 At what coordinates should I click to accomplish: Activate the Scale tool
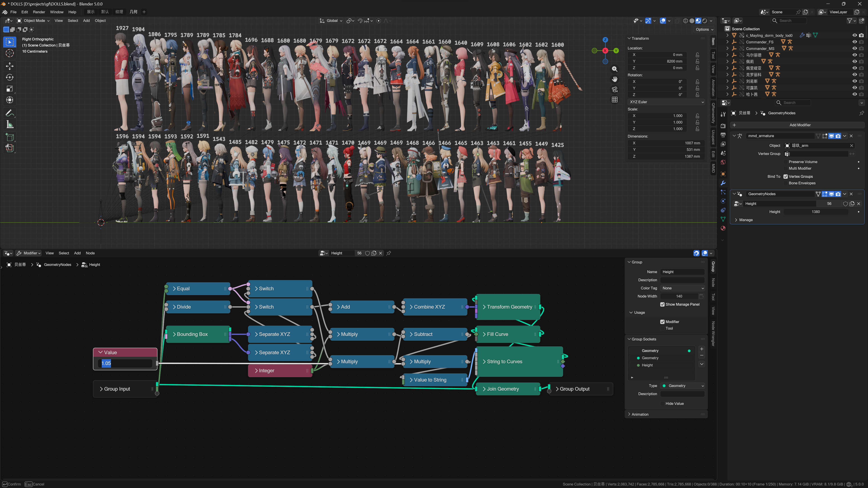[10, 89]
